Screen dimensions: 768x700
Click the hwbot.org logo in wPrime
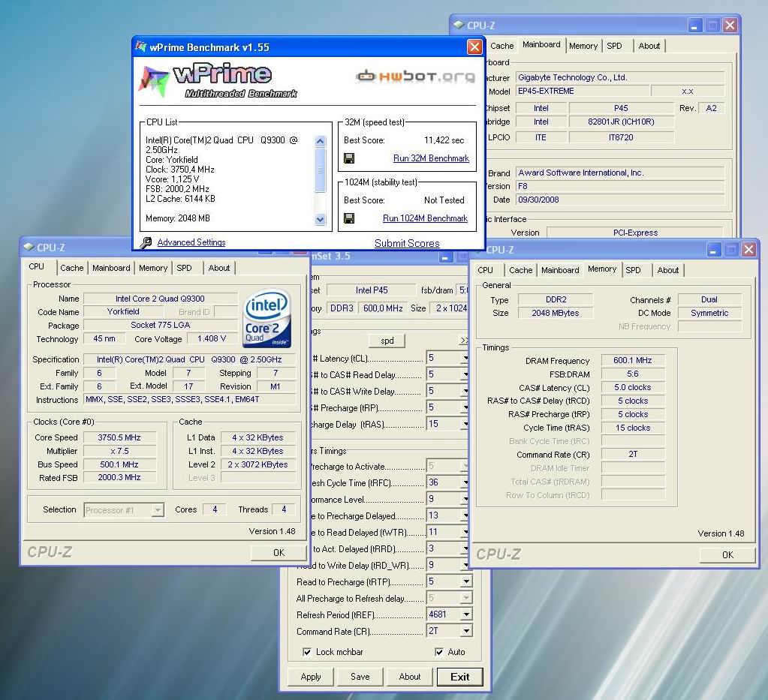[x=415, y=77]
